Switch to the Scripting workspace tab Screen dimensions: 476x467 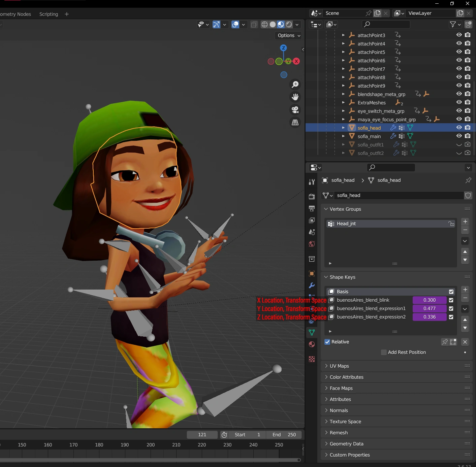click(x=49, y=14)
